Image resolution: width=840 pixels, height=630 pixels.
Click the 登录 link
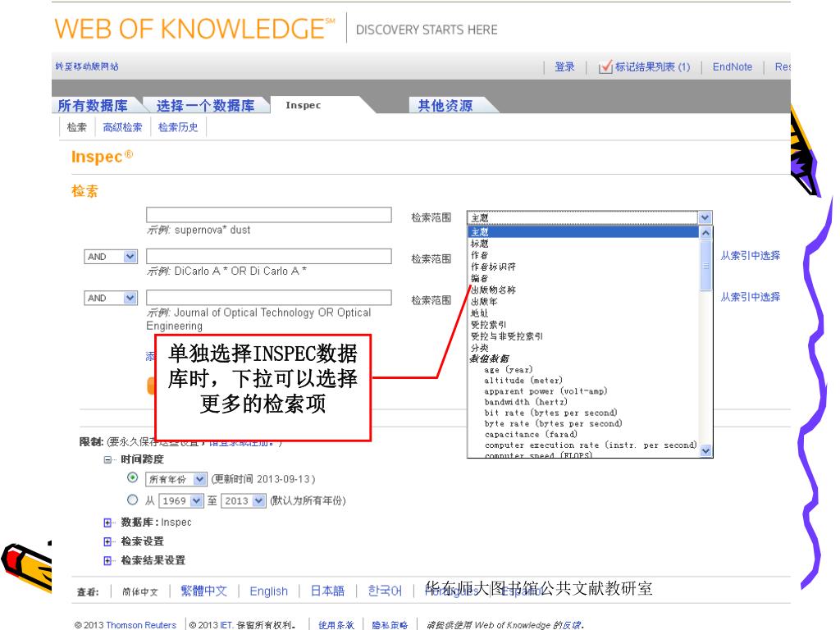click(x=564, y=67)
